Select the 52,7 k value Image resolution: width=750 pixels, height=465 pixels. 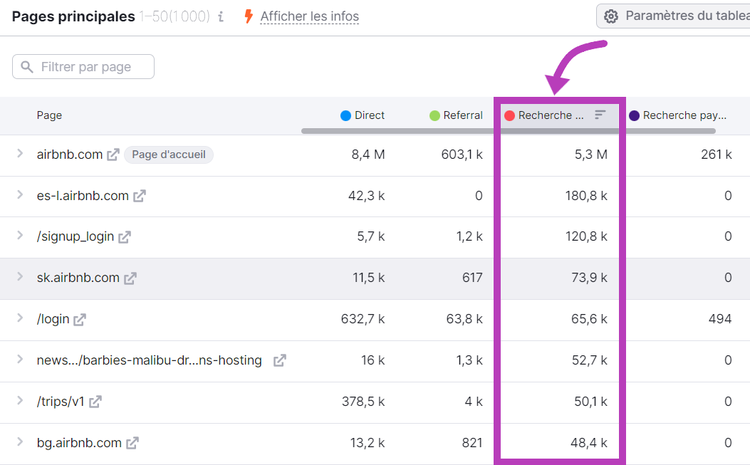coord(590,360)
